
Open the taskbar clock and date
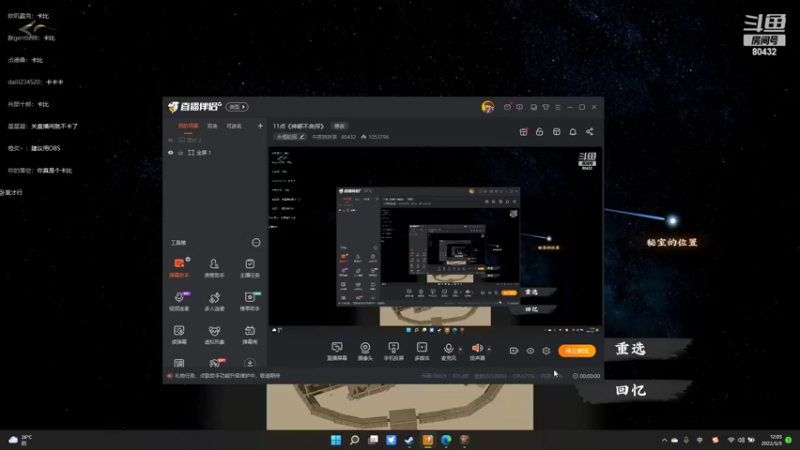point(772,440)
